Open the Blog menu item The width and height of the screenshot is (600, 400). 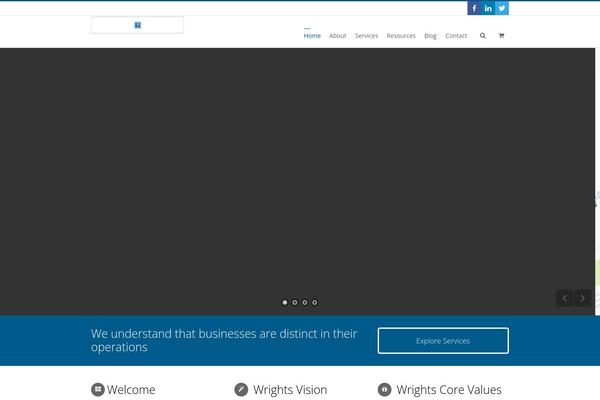[430, 36]
